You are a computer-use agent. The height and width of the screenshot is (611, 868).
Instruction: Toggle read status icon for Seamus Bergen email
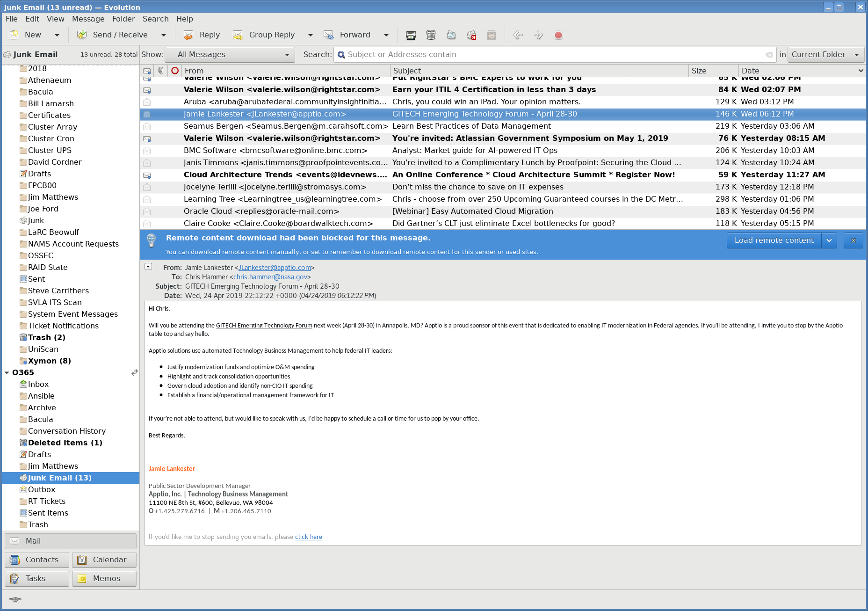pyautogui.click(x=147, y=126)
